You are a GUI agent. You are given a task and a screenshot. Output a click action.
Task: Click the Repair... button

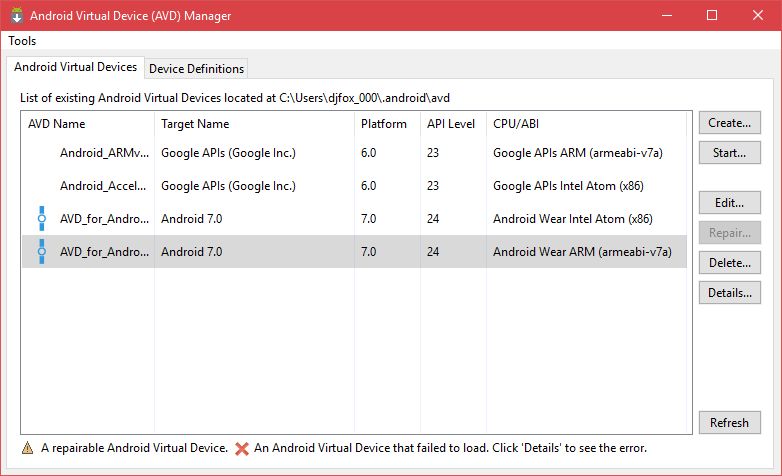point(730,233)
